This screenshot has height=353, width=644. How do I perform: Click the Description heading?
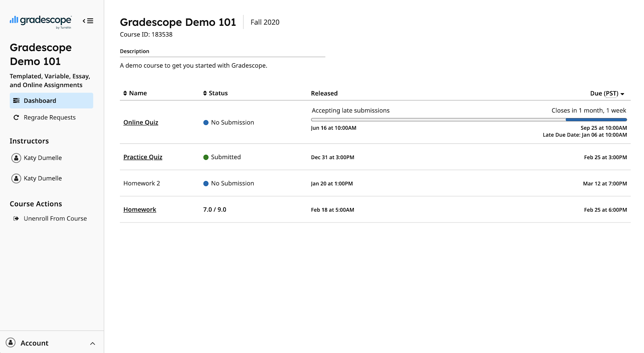click(134, 51)
